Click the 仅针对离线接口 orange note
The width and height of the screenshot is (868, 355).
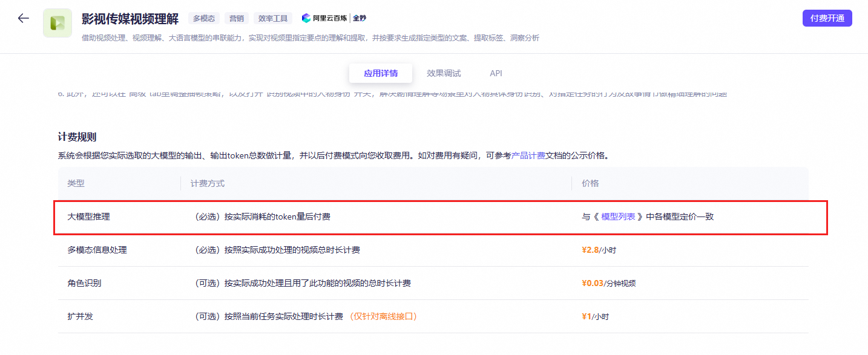pos(383,316)
